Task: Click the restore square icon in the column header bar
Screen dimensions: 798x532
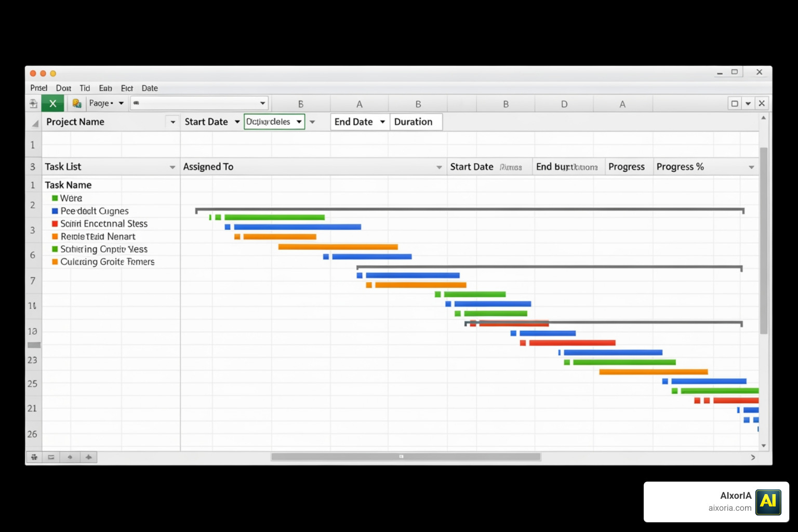Action: coord(735,103)
